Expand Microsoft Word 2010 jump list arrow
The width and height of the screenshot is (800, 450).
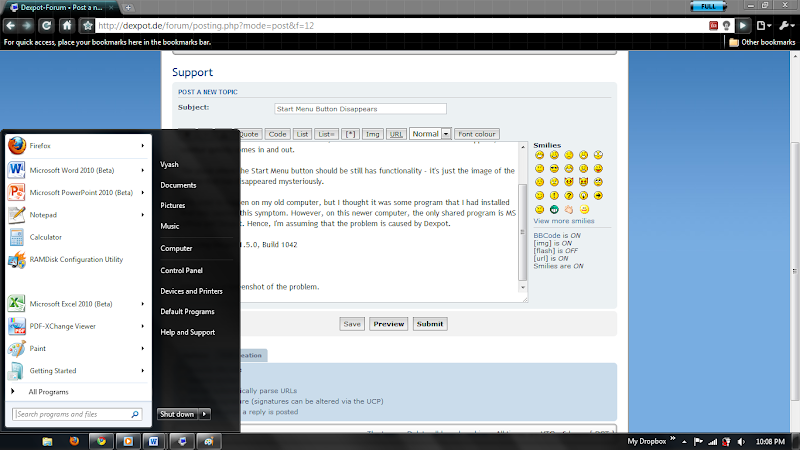(143, 170)
